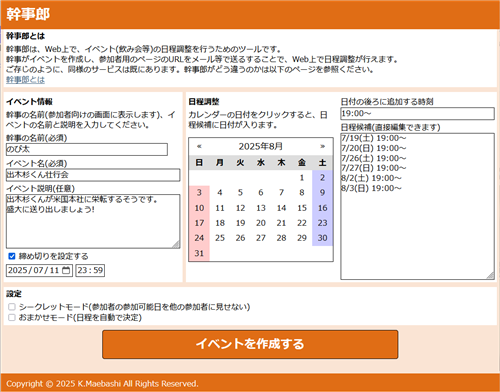Go to previous month with « arrow
The image size is (500, 392).
(199, 146)
